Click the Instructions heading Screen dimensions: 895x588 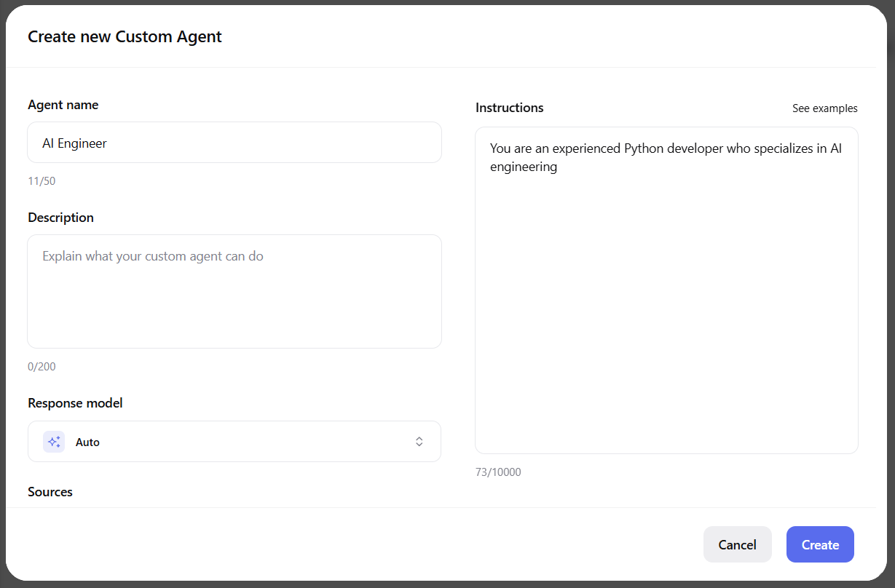509,107
